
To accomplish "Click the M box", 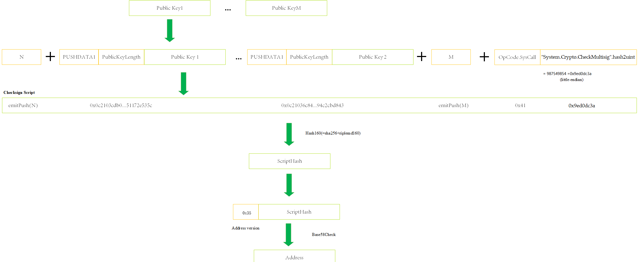I will [x=451, y=57].
